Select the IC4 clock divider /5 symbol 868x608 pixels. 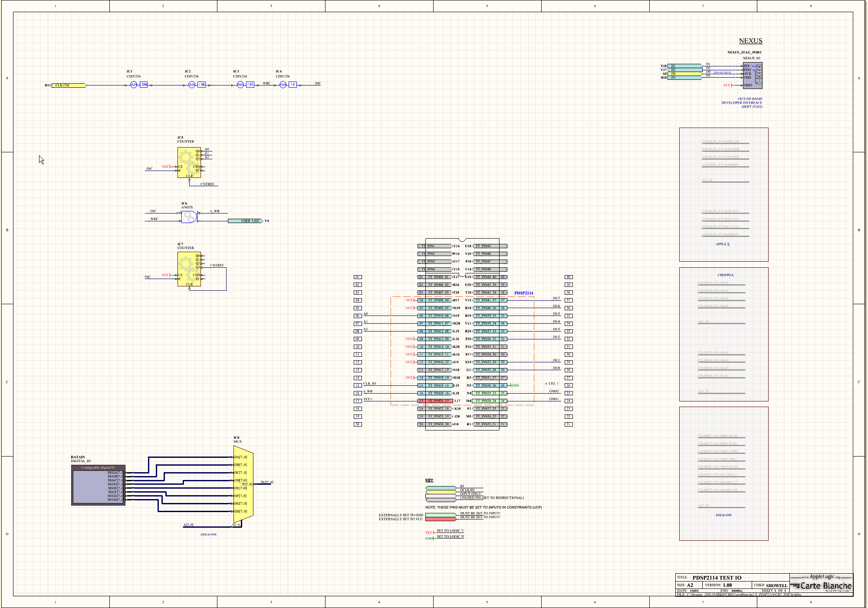coord(288,85)
